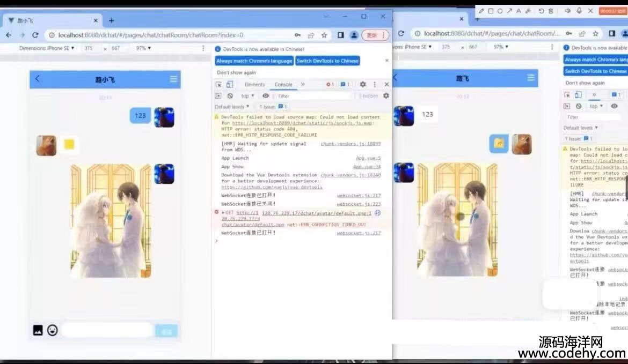Open console settings gear beside hidden count
This screenshot has height=364, width=628.
(x=386, y=96)
